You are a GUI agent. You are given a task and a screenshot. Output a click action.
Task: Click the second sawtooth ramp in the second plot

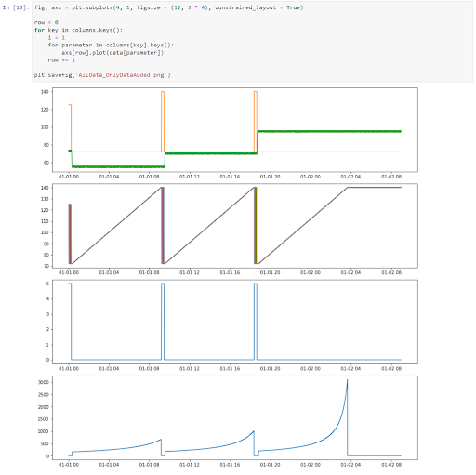209,226
